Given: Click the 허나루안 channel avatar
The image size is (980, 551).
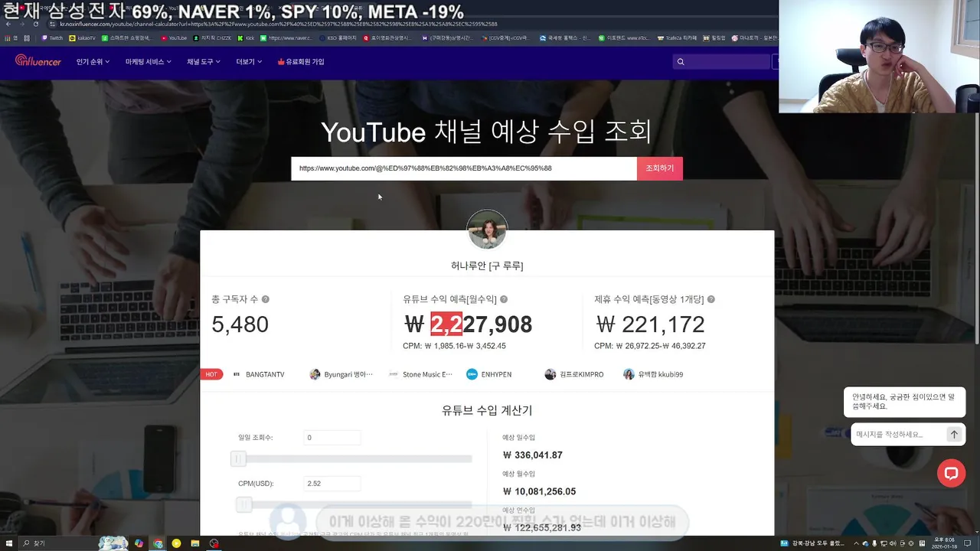Looking at the screenshot, I should (487, 229).
